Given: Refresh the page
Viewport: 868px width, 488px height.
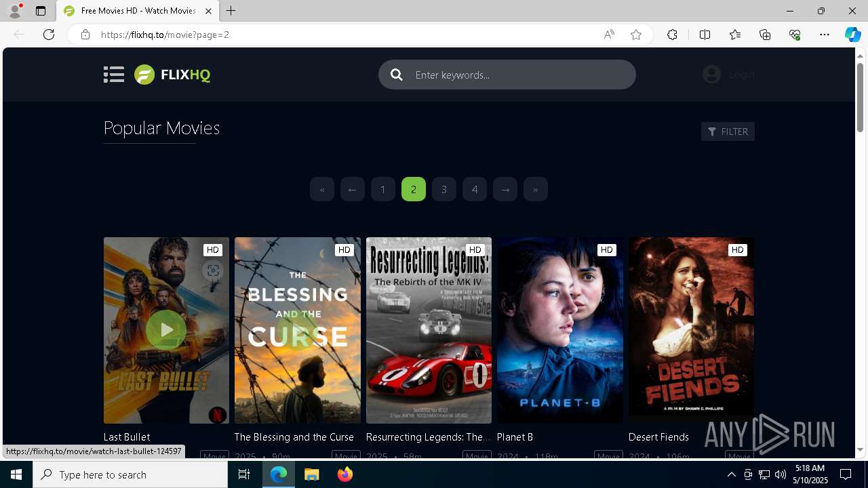Looking at the screenshot, I should pos(49,35).
